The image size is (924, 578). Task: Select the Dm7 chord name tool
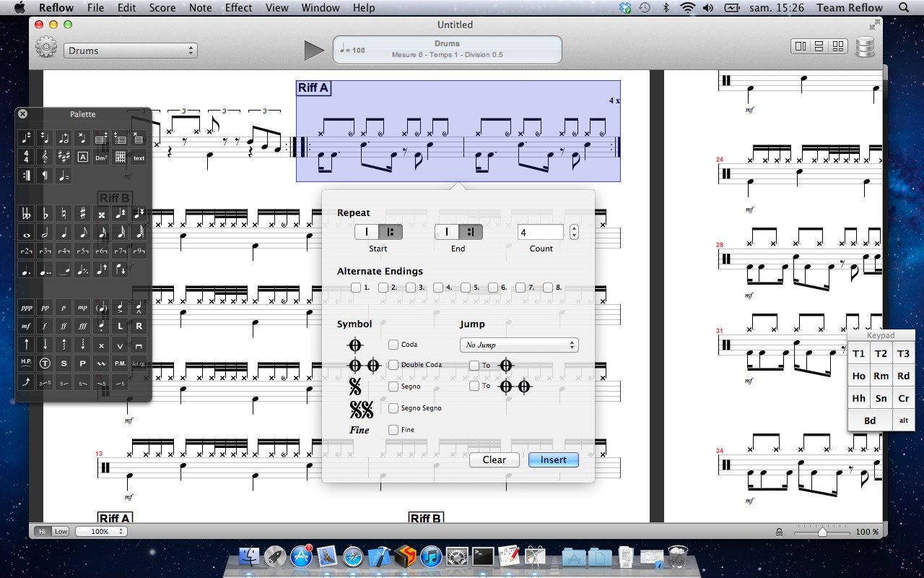point(102,158)
